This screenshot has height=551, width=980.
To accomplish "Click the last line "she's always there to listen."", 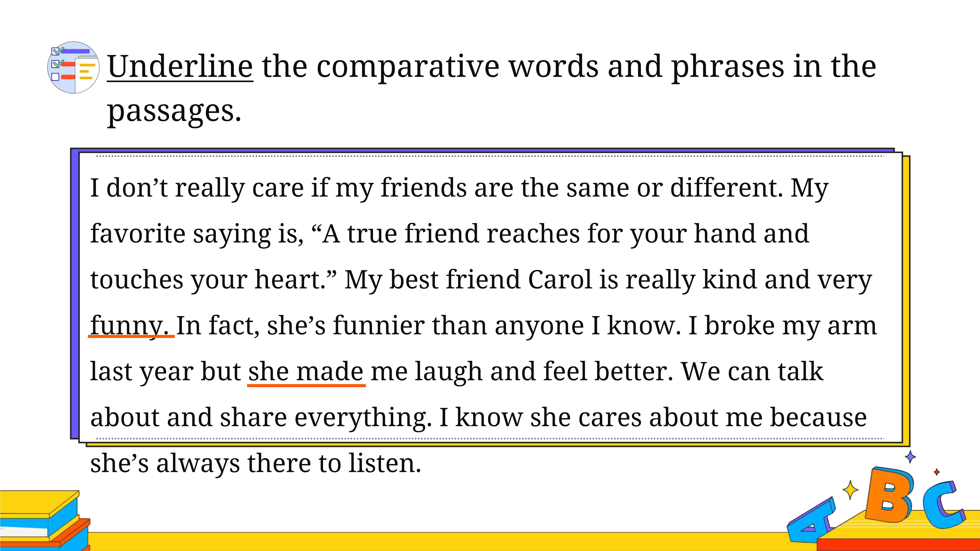I will (256, 463).
